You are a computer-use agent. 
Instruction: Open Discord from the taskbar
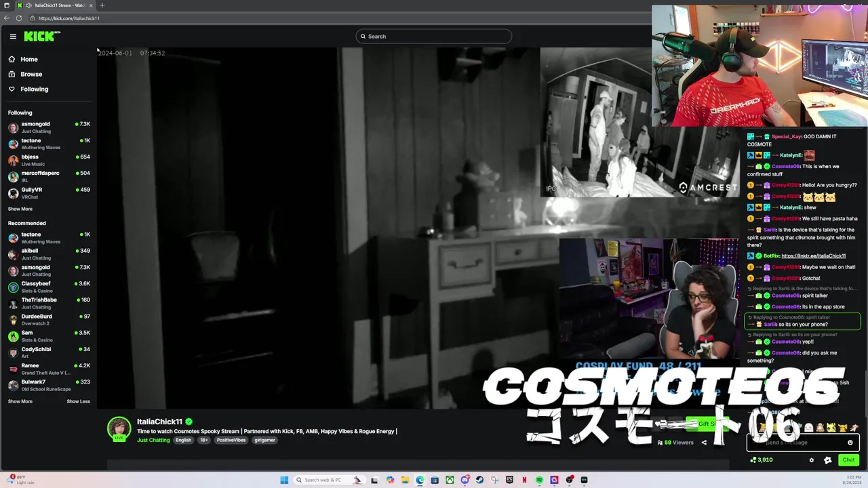coord(465,480)
